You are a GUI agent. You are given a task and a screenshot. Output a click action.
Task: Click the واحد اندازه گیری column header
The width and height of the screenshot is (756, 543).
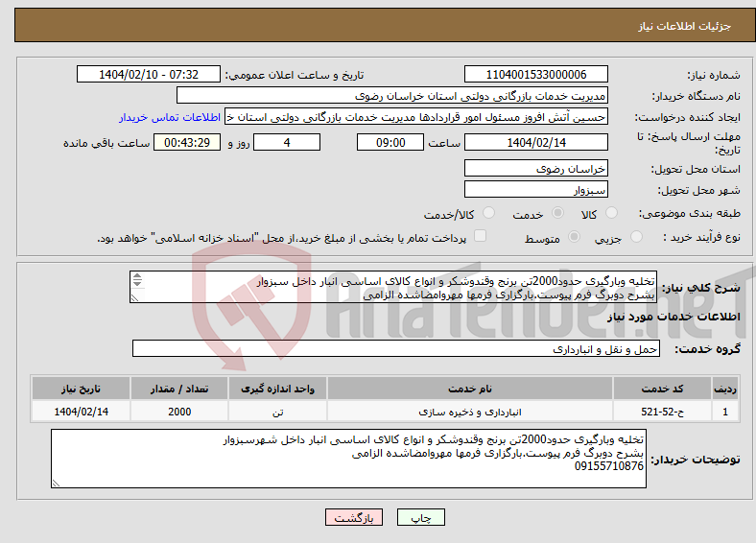point(277,389)
